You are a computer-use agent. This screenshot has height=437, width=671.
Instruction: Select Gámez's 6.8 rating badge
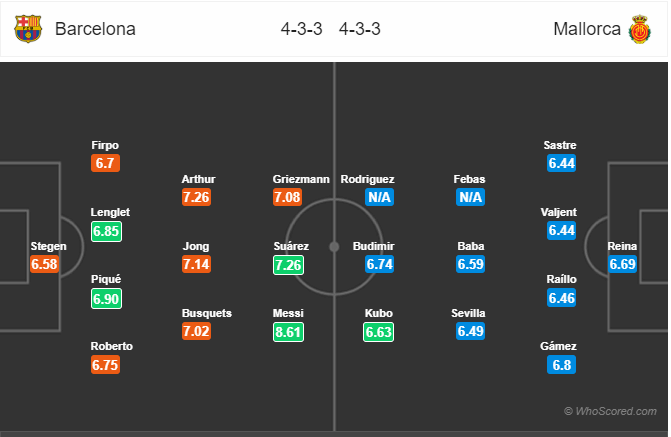click(561, 365)
